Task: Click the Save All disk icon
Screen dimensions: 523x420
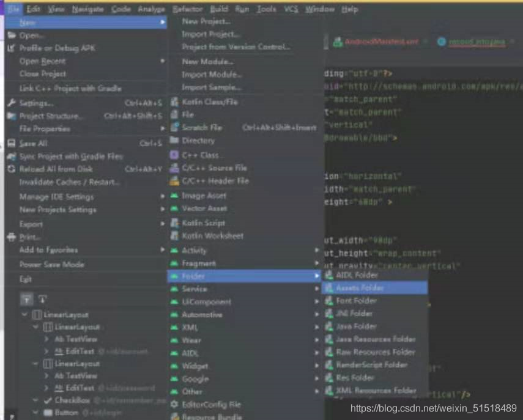Action: point(12,143)
